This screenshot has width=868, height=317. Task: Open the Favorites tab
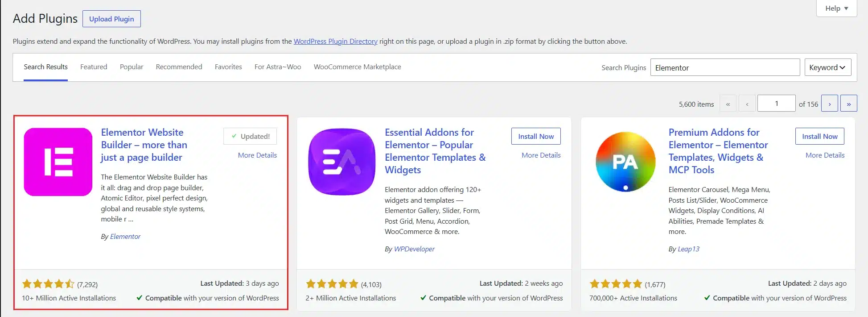pos(228,67)
